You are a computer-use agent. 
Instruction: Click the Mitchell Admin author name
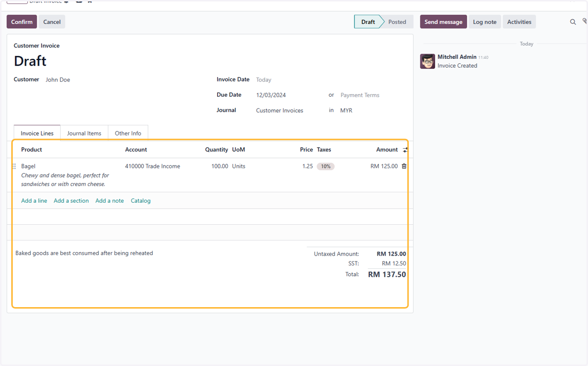coord(457,57)
